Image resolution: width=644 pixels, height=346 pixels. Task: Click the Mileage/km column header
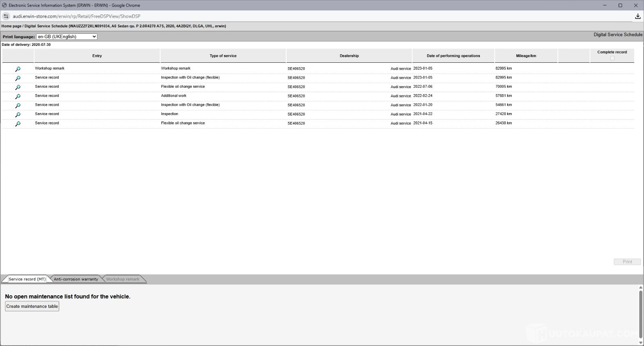(x=526, y=56)
